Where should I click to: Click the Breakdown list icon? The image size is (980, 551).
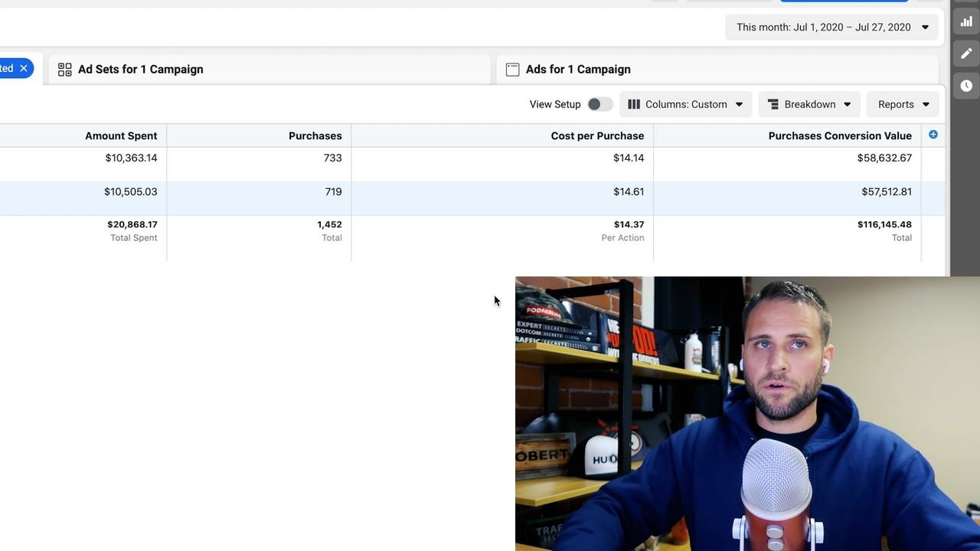click(773, 104)
